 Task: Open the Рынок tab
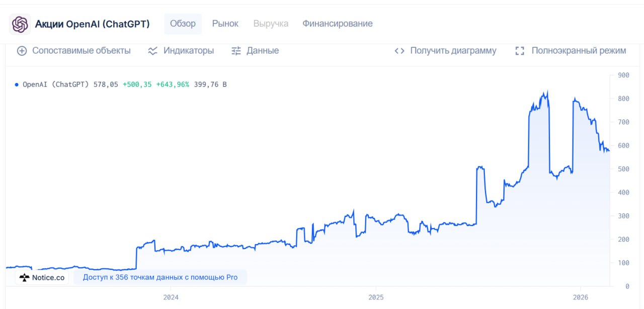[225, 24]
